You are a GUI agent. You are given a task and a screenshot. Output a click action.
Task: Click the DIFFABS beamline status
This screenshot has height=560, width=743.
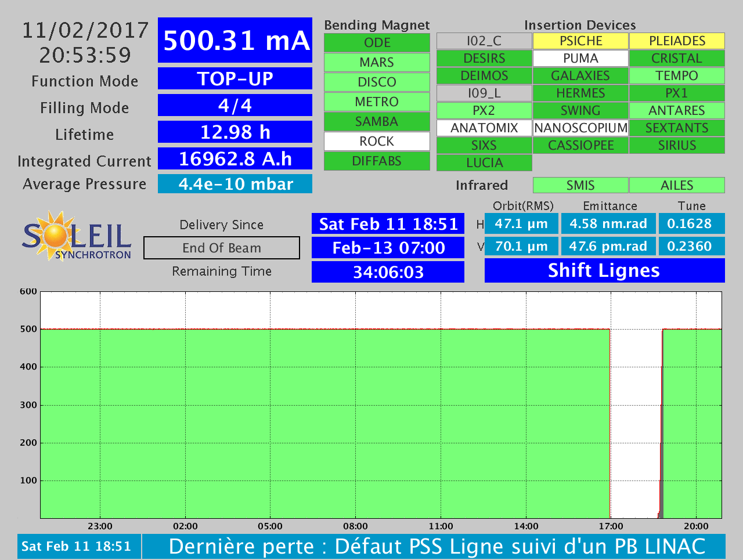tap(377, 161)
